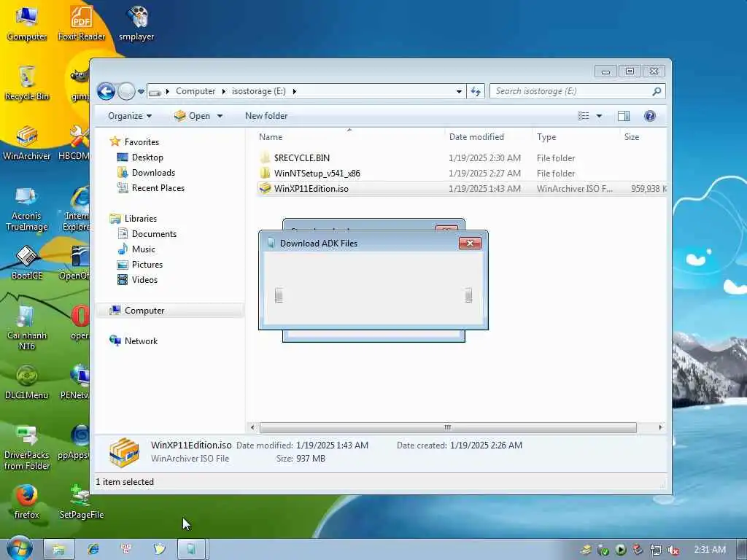Click the WinXP11Edition.iso details pane thumbnail
The image size is (747, 560).
(x=124, y=452)
